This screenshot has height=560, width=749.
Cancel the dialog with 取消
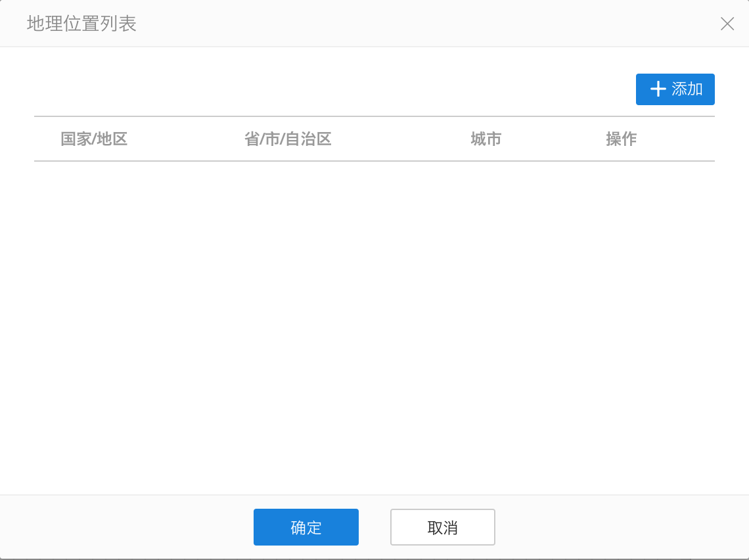click(442, 527)
